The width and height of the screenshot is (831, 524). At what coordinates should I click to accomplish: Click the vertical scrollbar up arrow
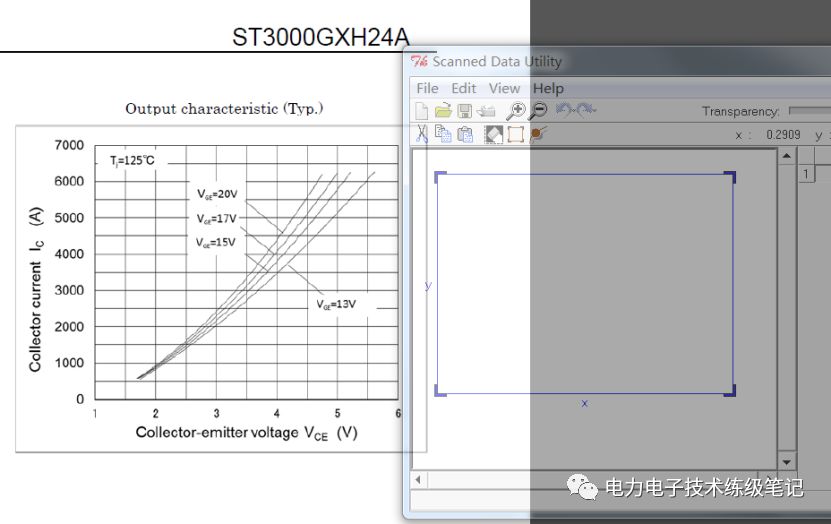(x=786, y=156)
